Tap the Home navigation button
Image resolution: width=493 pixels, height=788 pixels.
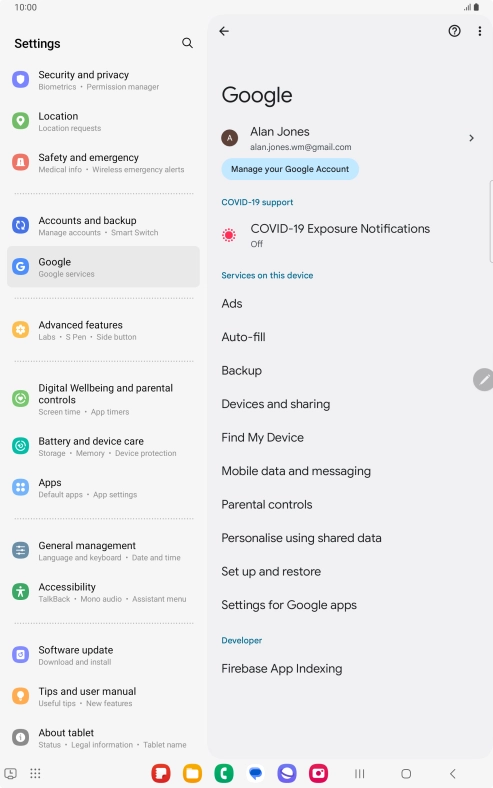[x=406, y=773]
